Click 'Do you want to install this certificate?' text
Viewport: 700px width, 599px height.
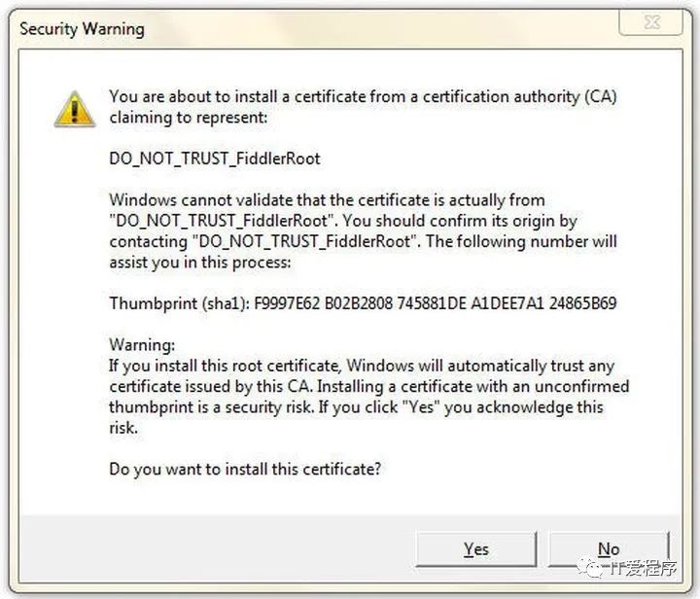click(x=245, y=470)
